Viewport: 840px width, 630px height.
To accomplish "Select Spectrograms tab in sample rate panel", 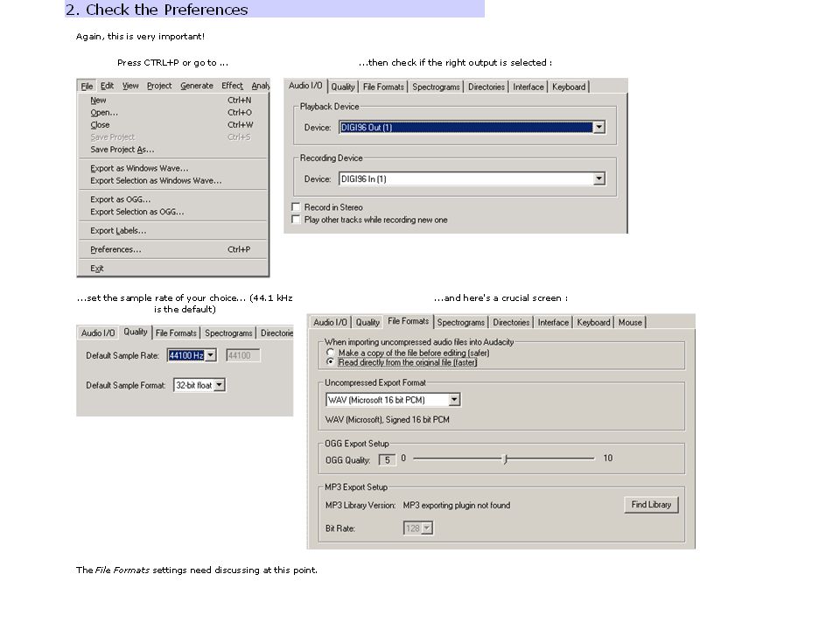I will [228, 333].
